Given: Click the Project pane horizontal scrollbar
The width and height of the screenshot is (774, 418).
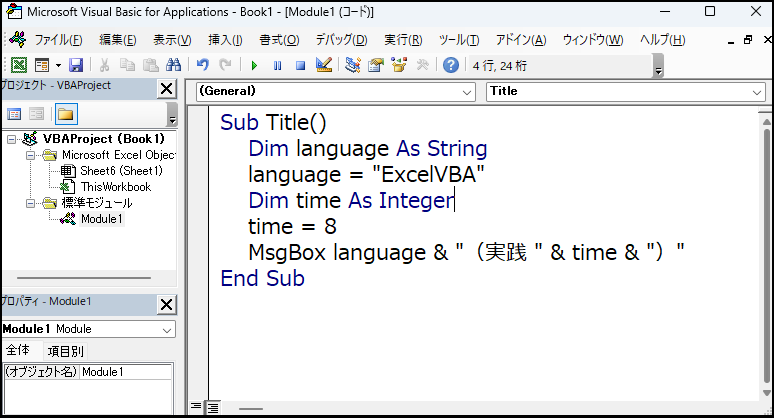Looking at the screenshot, I should [84, 278].
